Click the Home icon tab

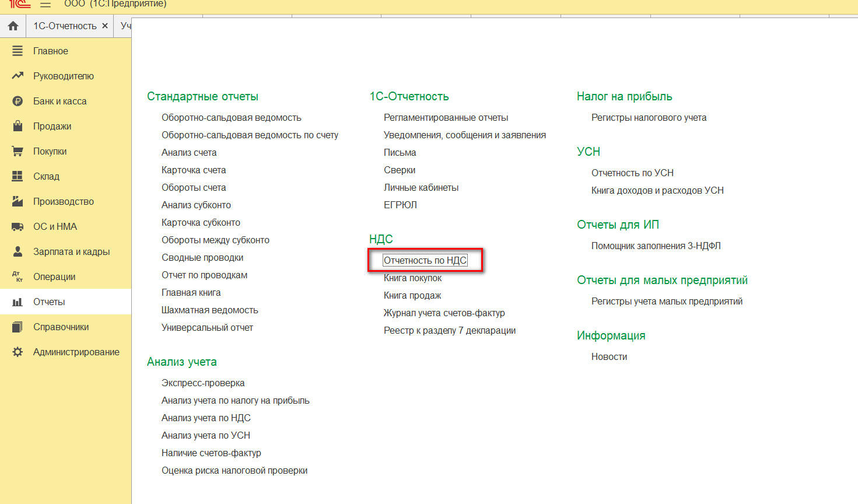click(x=13, y=26)
